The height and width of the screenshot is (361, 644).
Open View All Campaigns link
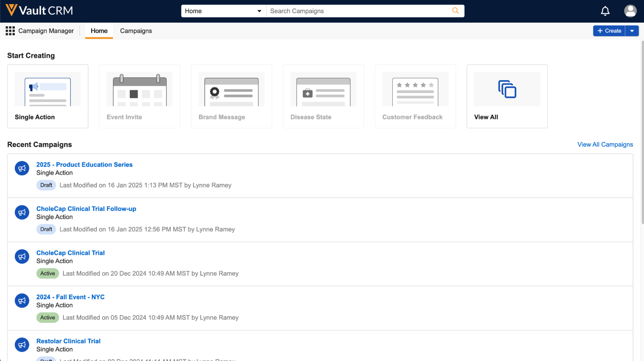[605, 145]
